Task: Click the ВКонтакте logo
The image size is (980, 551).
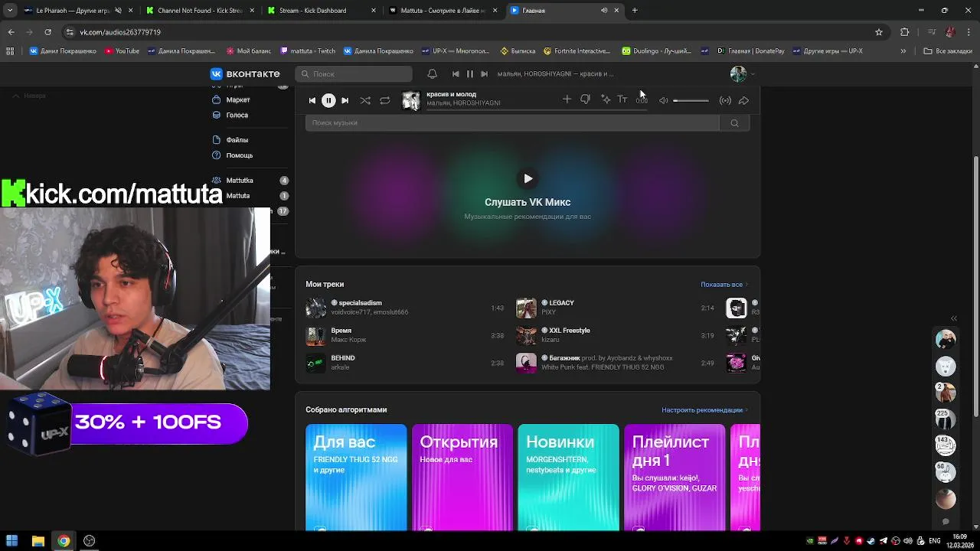Action: 246,74
